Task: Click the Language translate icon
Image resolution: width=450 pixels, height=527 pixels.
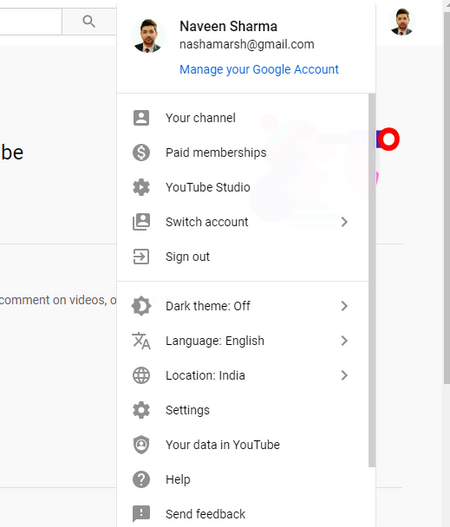Action: click(141, 341)
